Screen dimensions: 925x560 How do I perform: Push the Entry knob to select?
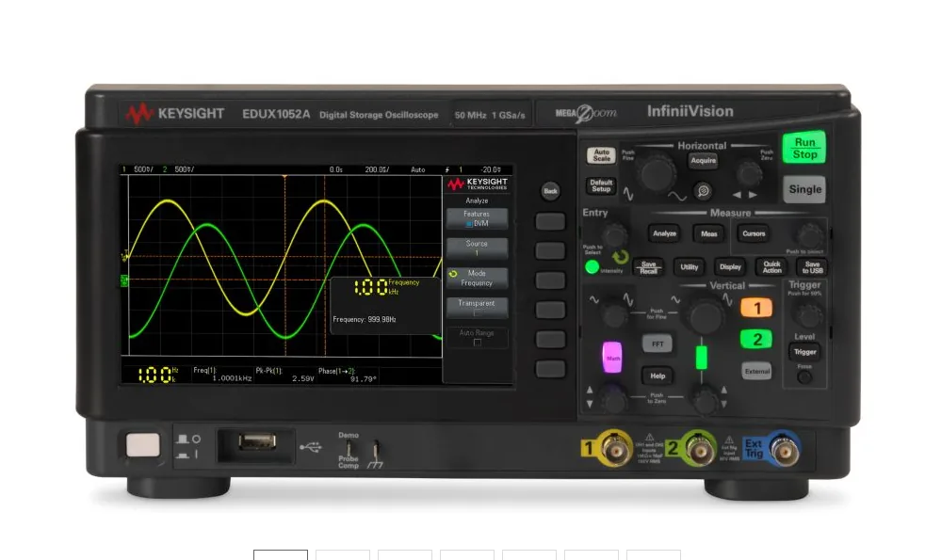pos(615,236)
